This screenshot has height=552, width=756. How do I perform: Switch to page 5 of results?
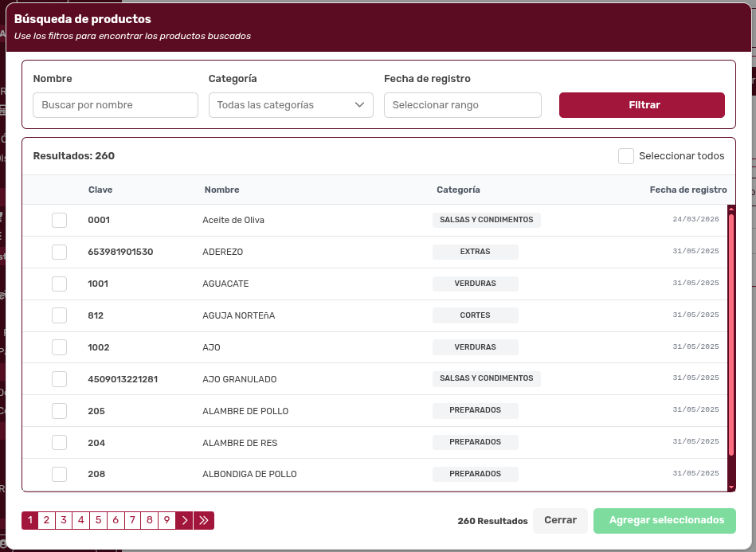(98, 520)
